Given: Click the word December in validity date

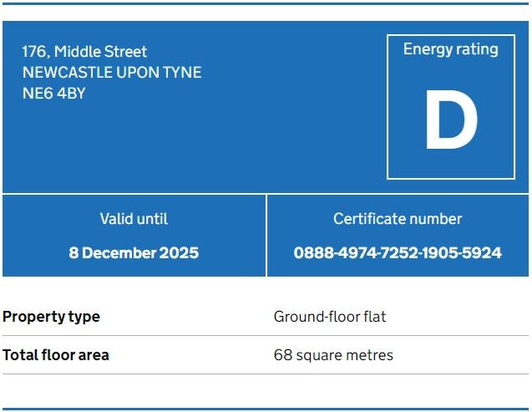Looking at the screenshot, I should pyautogui.click(x=119, y=253).
